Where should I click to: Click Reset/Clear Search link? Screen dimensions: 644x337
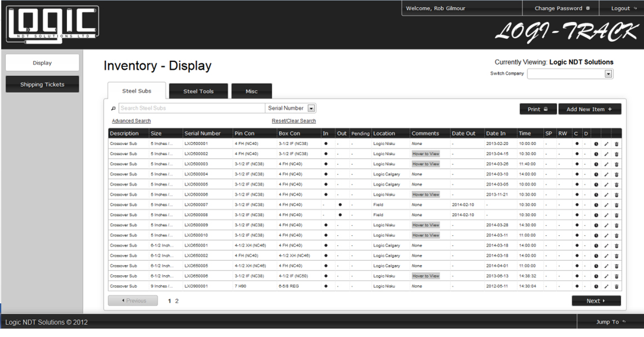click(294, 121)
